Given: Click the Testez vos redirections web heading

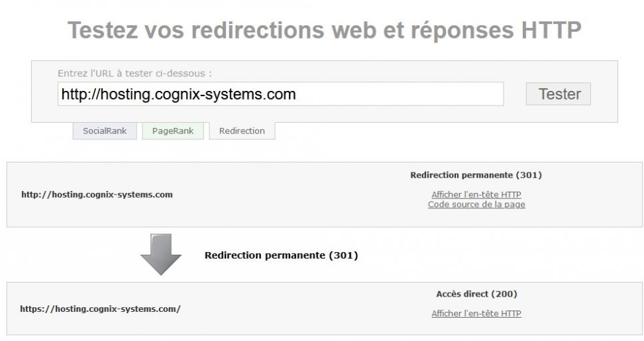Looking at the screenshot, I should [x=325, y=30].
